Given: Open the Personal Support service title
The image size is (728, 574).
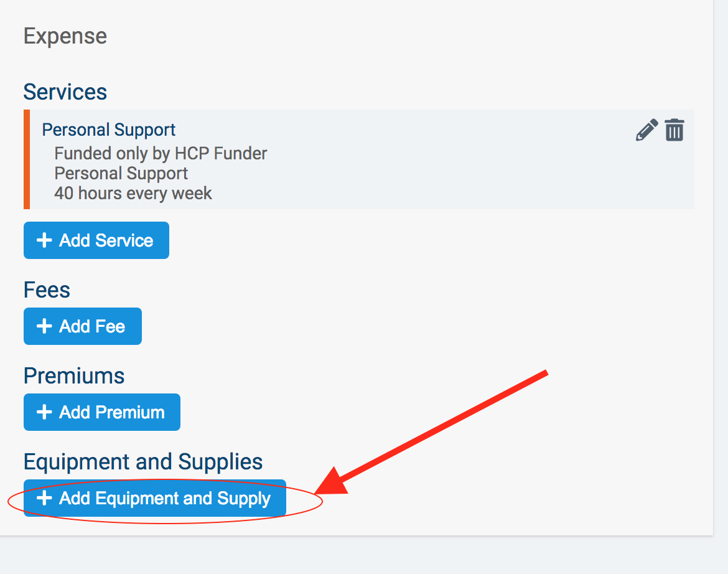Looking at the screenshot, I should [109, 129].
